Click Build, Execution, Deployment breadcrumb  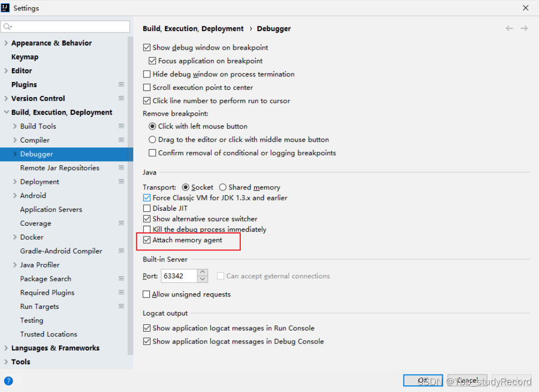click(193, 28)
